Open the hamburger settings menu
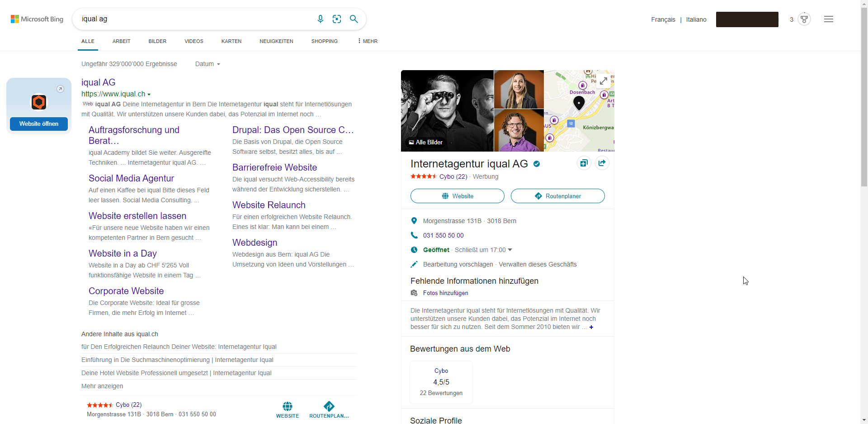This screenshot has height=424, width=868. tap(829, 19)
